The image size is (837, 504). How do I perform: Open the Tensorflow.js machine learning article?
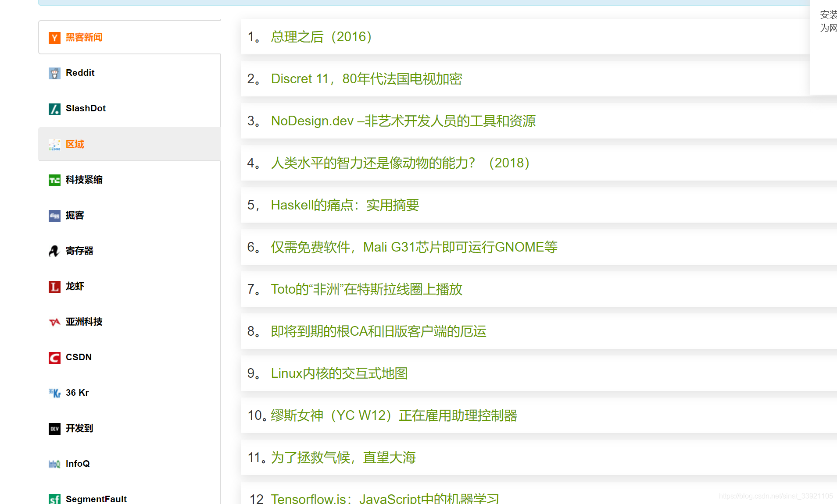tap(385, 498)
